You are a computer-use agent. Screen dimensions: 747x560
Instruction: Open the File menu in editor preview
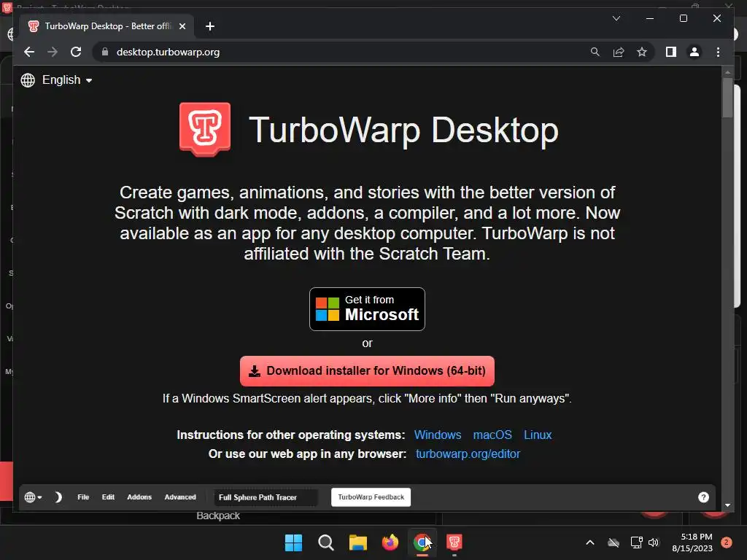point(83,497)
